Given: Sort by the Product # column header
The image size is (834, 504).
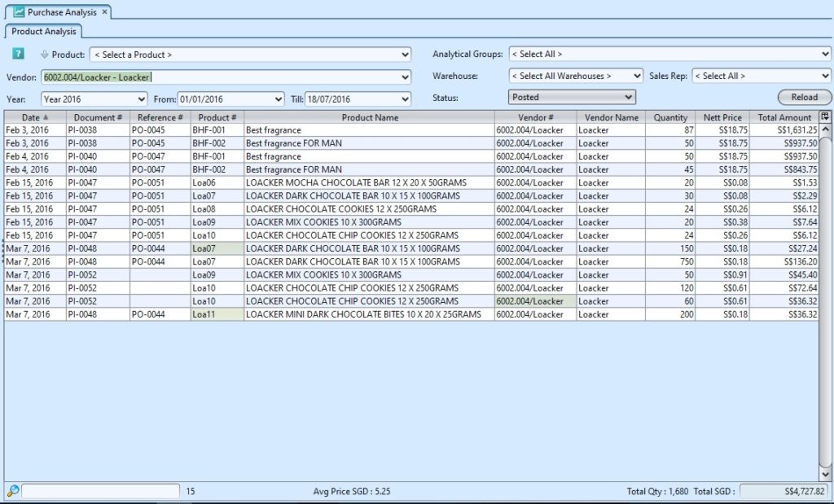Looking at the screenshot, I should pos(217,117).
